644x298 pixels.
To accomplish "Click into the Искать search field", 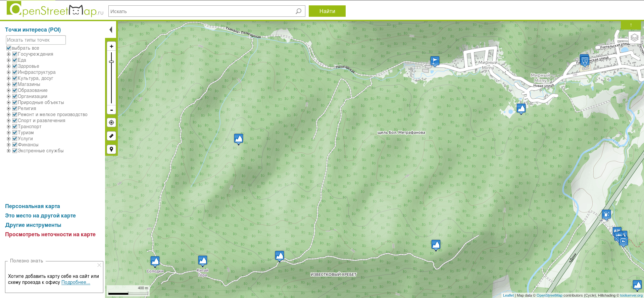I will (x=207, y=11).
